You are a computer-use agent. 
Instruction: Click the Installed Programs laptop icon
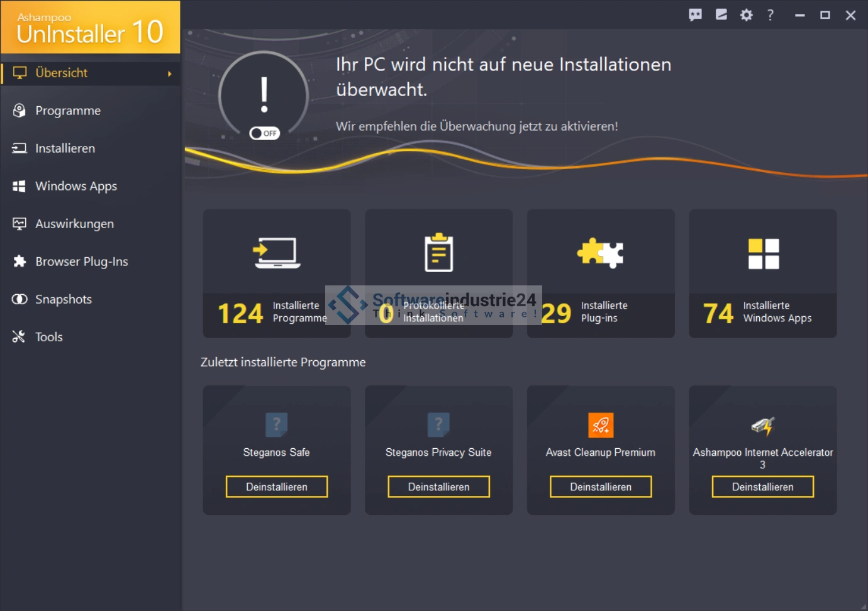point(277,253)
